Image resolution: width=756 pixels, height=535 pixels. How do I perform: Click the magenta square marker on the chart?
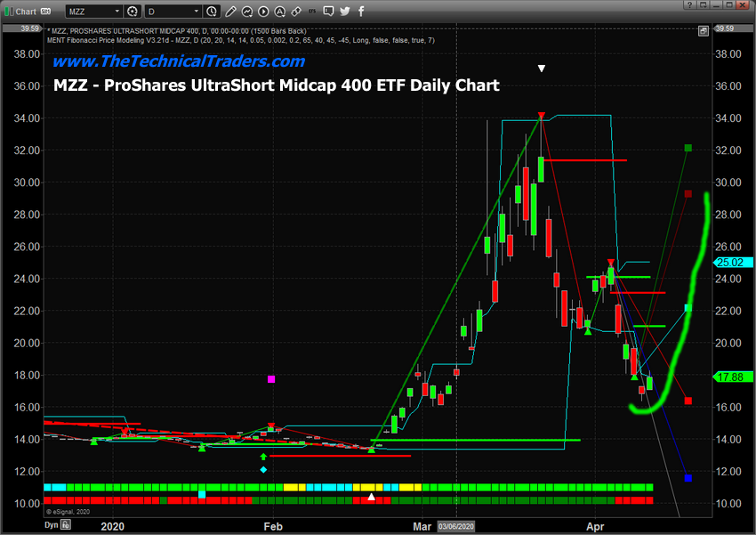[x=271, y=379]
